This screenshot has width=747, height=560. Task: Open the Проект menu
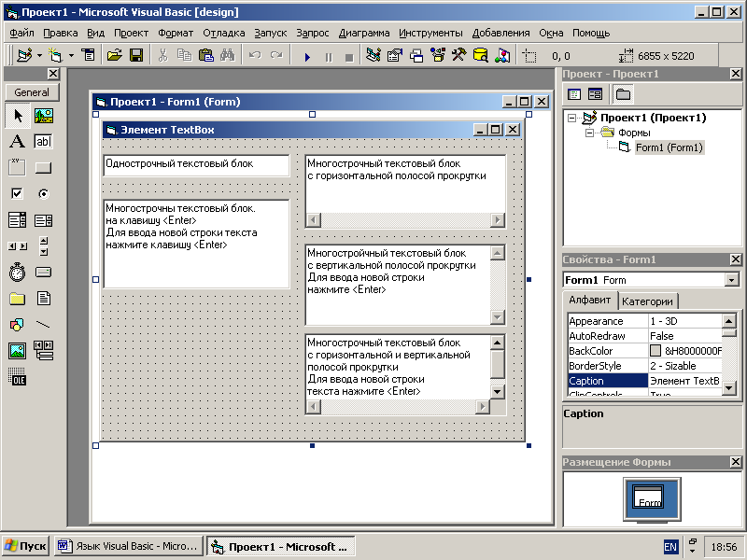click(x=131, y=33)
